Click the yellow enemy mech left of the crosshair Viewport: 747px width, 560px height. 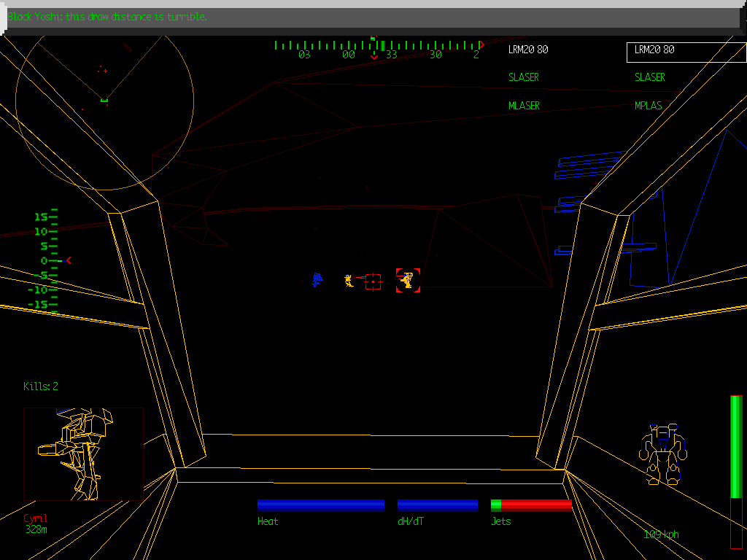(348, 280)
